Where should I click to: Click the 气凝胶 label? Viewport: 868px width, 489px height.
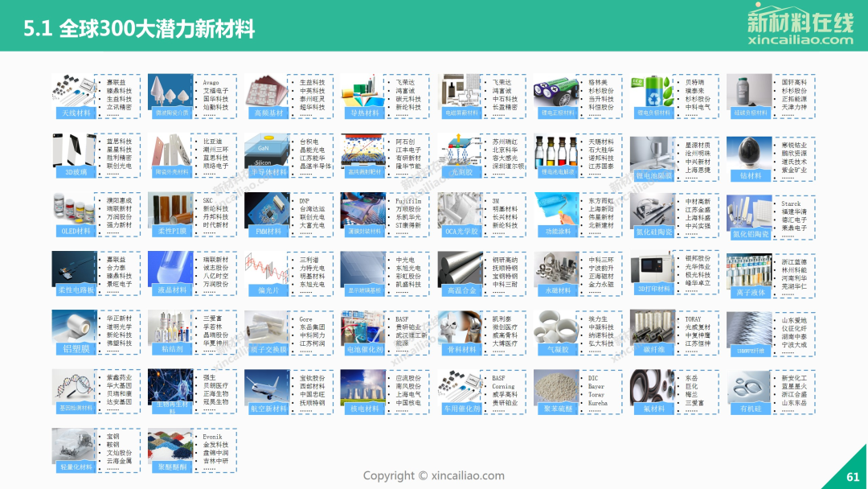tap(559, 350)
